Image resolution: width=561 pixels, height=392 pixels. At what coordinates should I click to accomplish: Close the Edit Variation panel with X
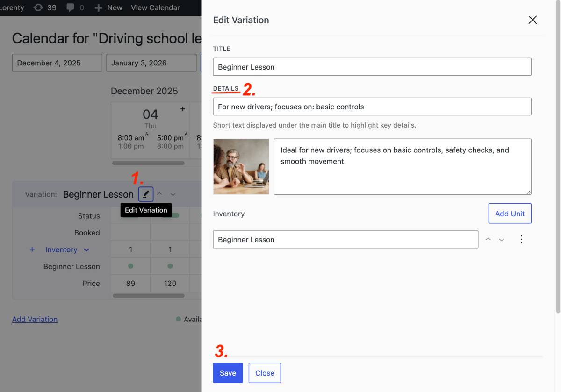pyautogui.click(x=532, y=20)
